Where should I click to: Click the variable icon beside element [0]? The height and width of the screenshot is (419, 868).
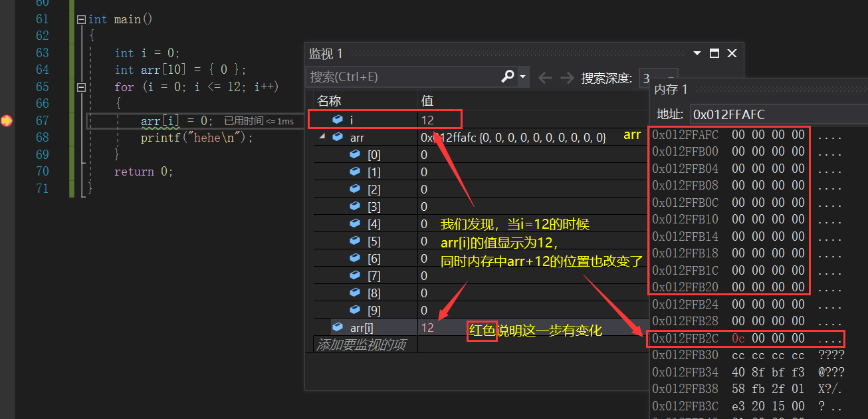tap(354, 154)
